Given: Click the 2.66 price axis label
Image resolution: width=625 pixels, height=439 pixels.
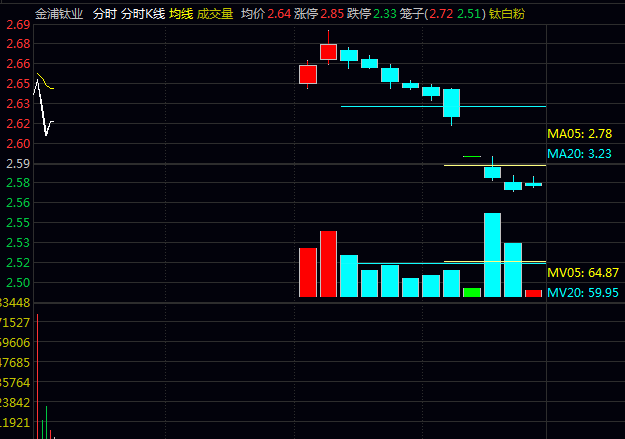Looking at the screenshot, I should [x=18, y=64].
